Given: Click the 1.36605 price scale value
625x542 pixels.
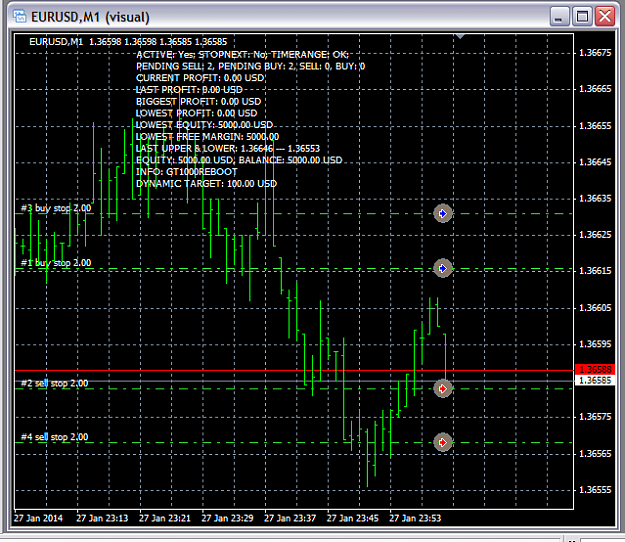Looking at the screenshot, I should (x=595, y=308).
